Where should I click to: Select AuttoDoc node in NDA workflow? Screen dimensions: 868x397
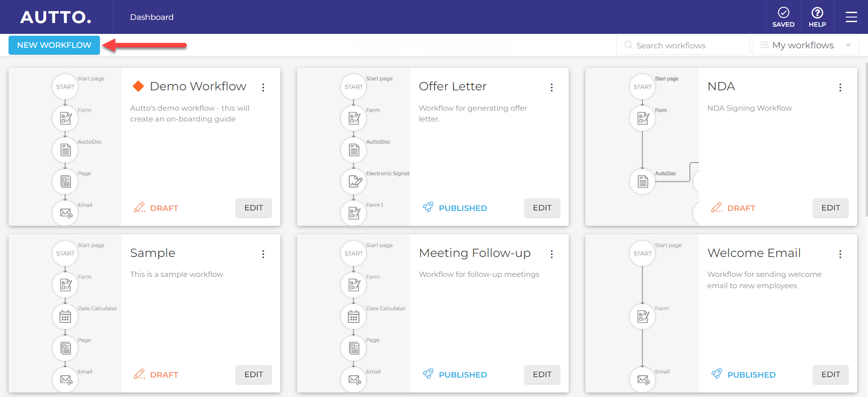[642, 182]
